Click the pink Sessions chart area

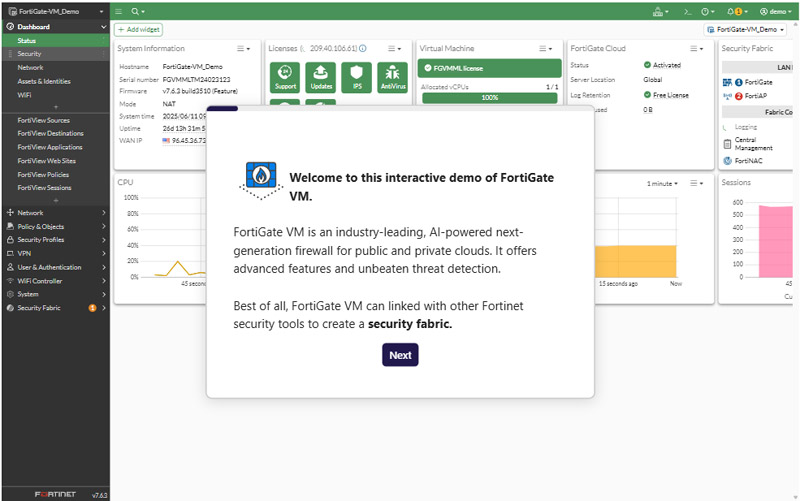775,241
